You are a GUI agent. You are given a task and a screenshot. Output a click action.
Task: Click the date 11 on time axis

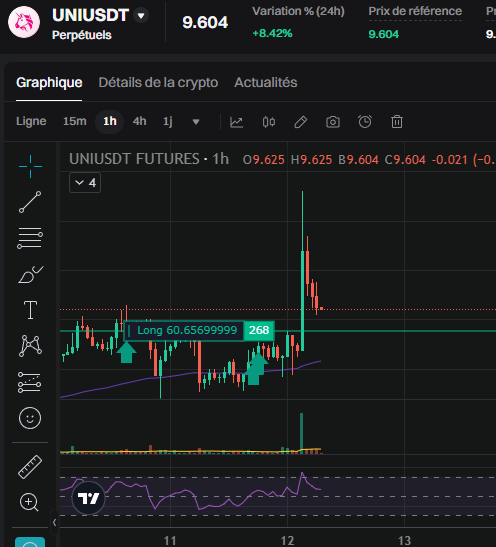[170, 541]
